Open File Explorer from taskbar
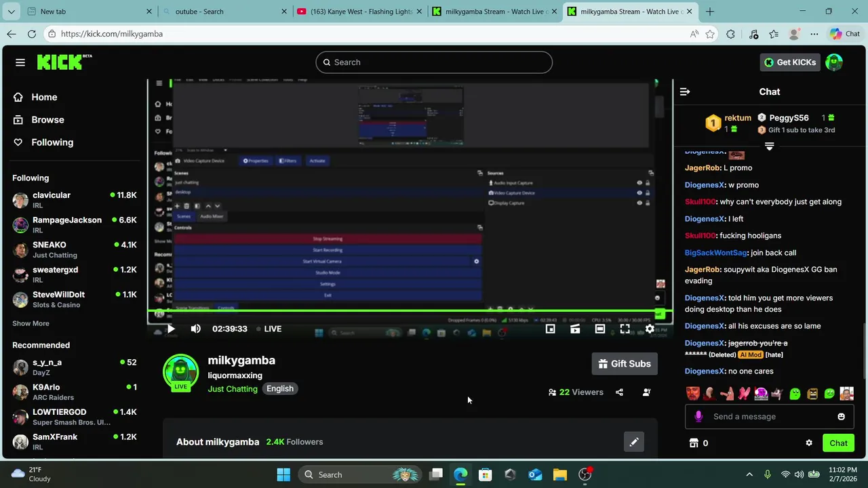This screenshot has height=488, width=868. pyautogui.click(x=559, y=474)
